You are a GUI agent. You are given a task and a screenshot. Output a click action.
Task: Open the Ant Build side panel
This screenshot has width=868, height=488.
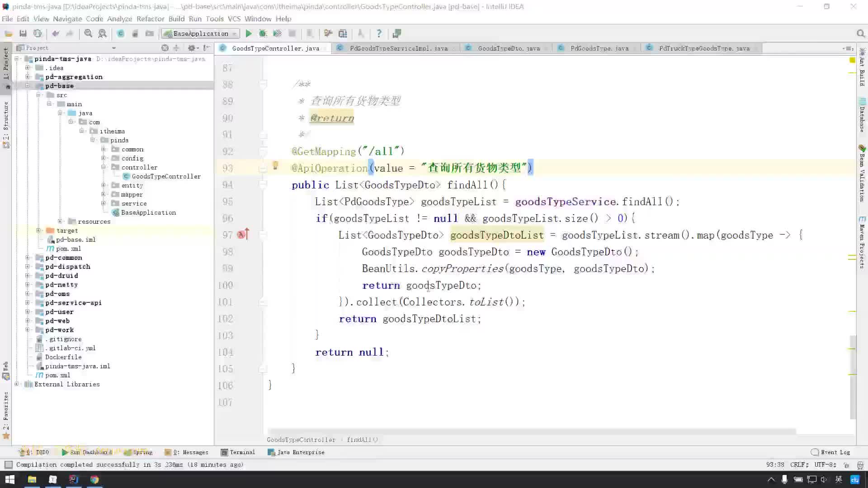click(862, 67)
